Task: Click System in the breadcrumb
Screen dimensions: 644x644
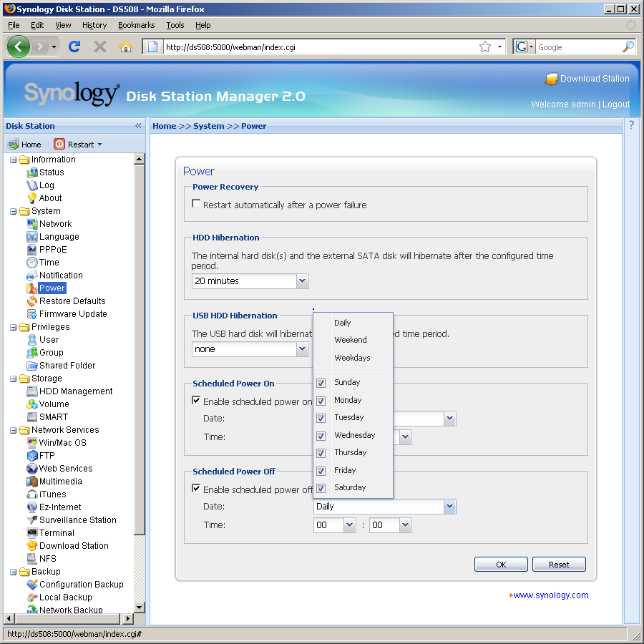Action: (x=209, y=126)
